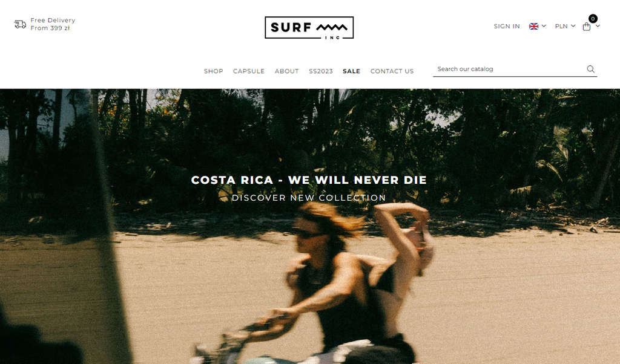Open the ABOUT page
The image size is (620, 364).
click(x=286, y=71)
